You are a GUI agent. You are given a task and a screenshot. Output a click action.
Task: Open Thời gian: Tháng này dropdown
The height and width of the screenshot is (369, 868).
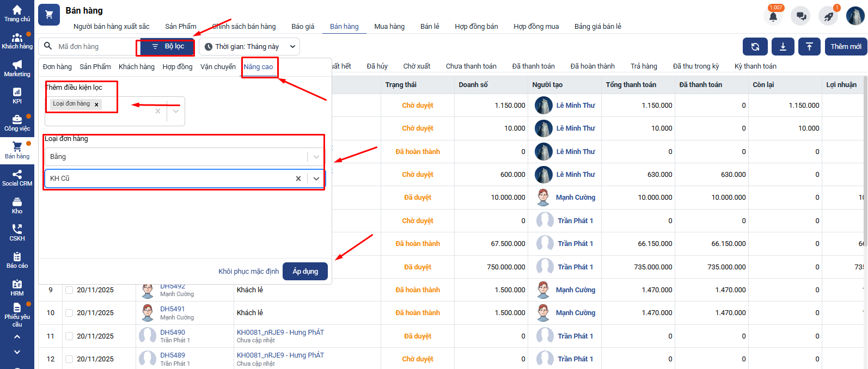[249, 47]
